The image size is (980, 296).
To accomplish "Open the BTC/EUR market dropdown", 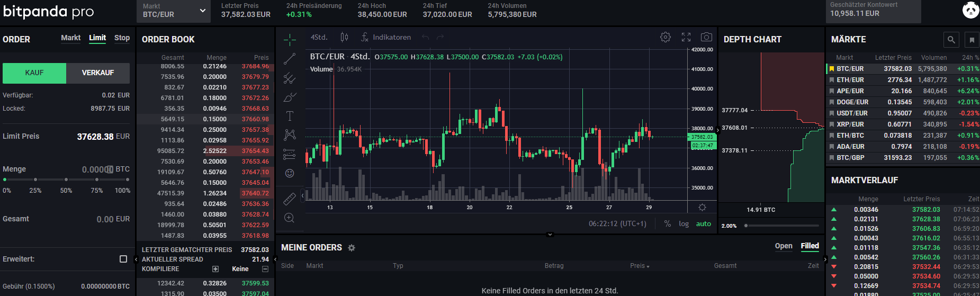I will coord(174,11).
